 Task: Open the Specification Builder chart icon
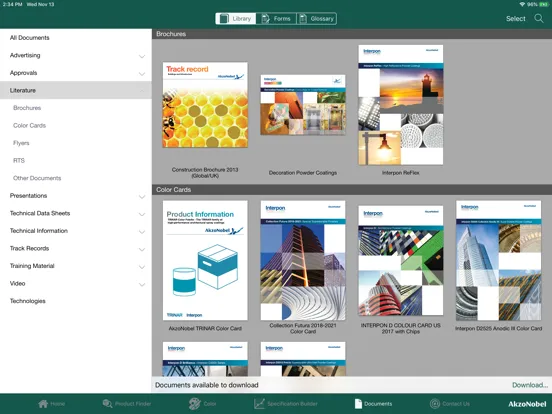pos(259,403)
